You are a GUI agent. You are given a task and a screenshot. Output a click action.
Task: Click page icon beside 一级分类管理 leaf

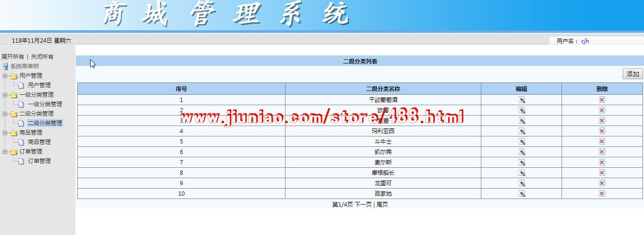(21, 104)
